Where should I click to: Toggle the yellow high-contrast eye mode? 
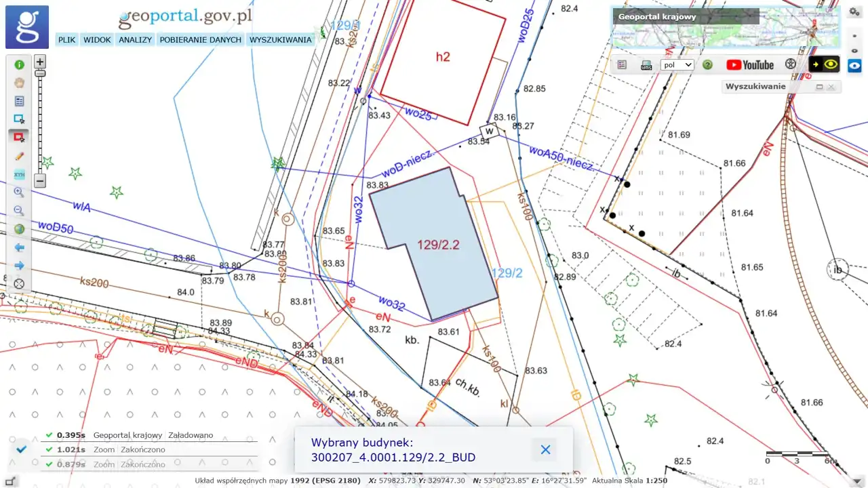(x=824, y=65)
